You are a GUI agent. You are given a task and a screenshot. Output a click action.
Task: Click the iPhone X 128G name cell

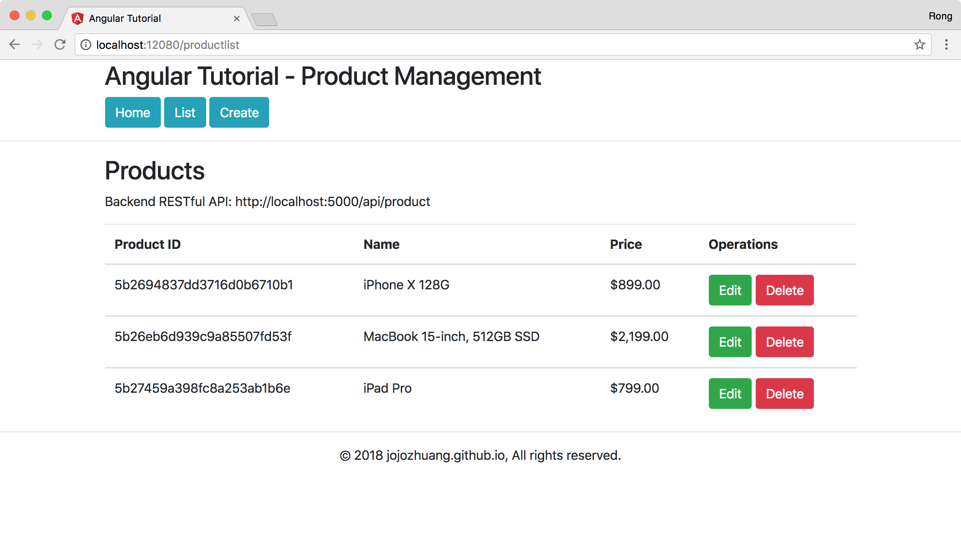click(406, 285)
